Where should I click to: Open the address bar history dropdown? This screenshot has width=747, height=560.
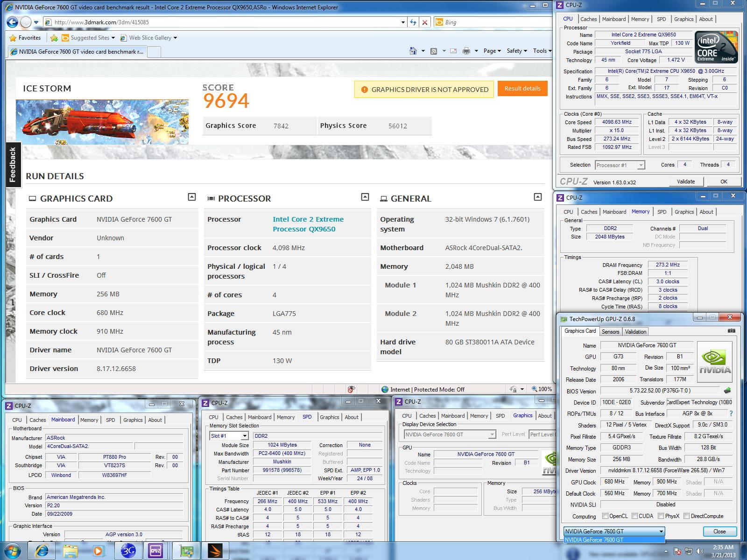pyautogui.click(x=403, y=22)
